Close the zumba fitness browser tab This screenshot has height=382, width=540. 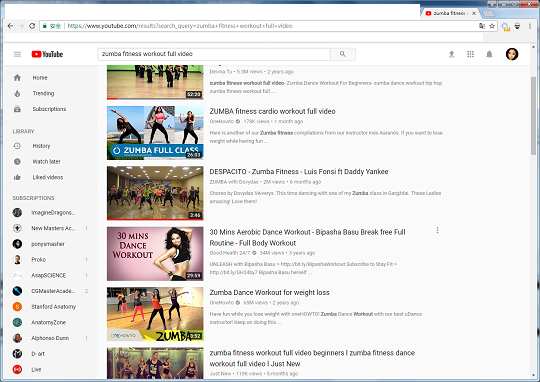click(x=474, y=13)
